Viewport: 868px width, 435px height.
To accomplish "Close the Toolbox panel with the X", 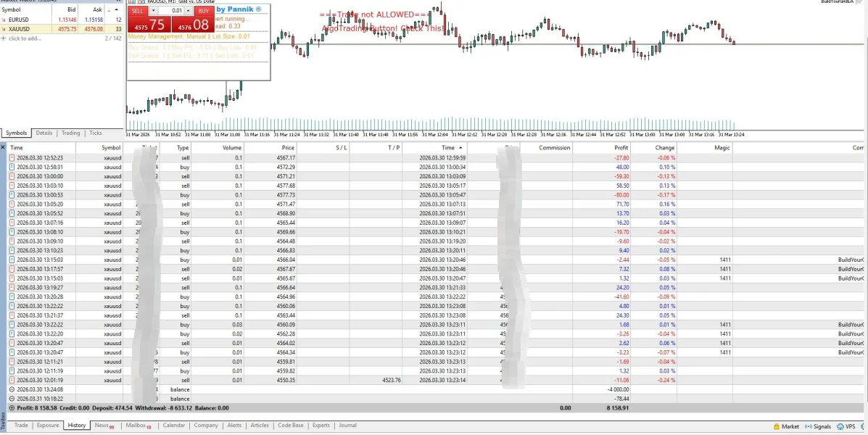I will pyautogui.click(x=3, y=147).
